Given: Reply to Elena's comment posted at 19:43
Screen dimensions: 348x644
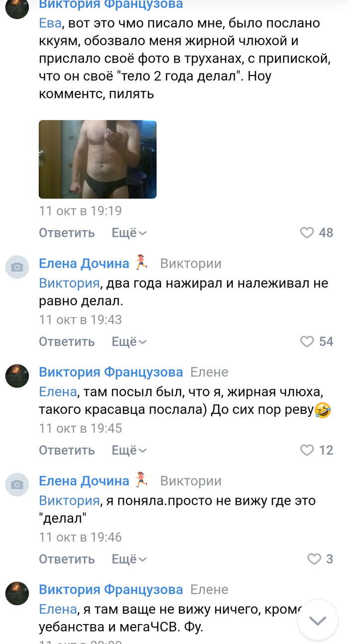Looking at the screenshot, I should point(67,341).
